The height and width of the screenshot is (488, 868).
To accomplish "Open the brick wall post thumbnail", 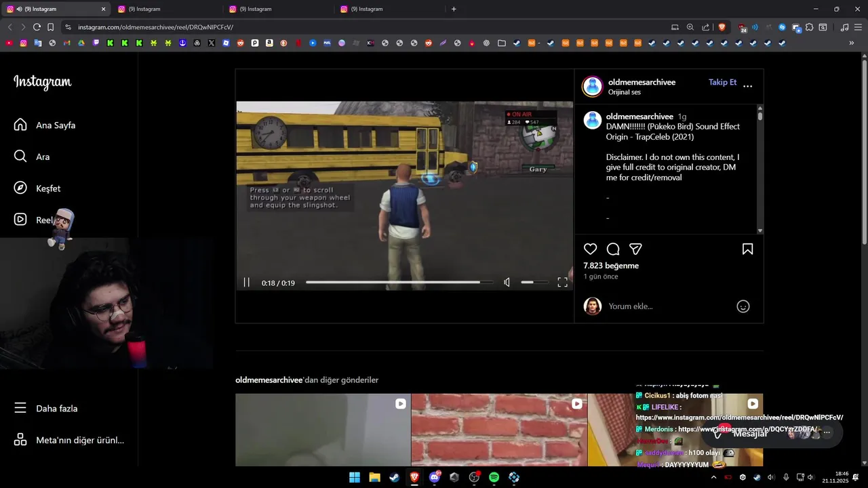I will tap(499, 430).
